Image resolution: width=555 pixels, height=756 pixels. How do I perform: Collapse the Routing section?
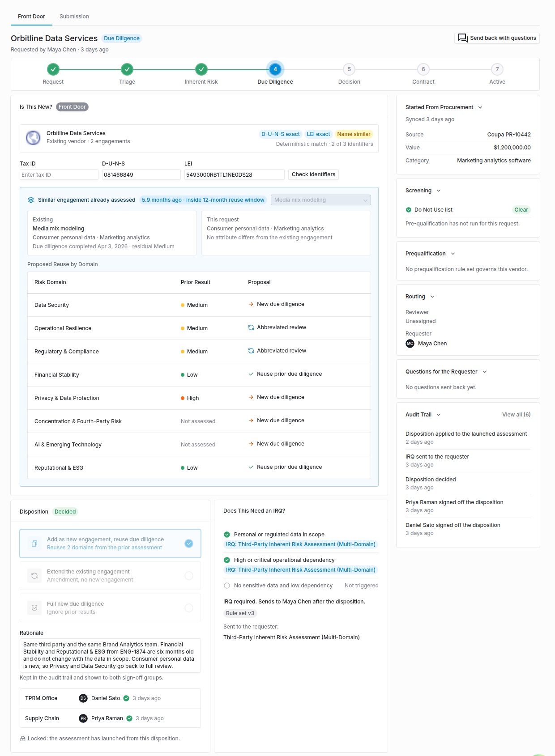point(432,297)
